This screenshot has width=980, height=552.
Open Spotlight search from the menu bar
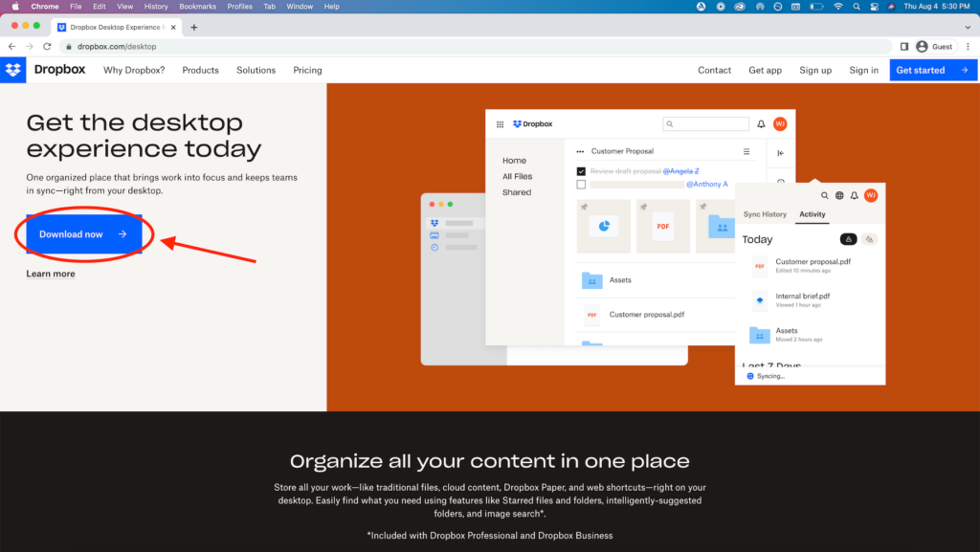pyautogui.click(x=857, y=7)
